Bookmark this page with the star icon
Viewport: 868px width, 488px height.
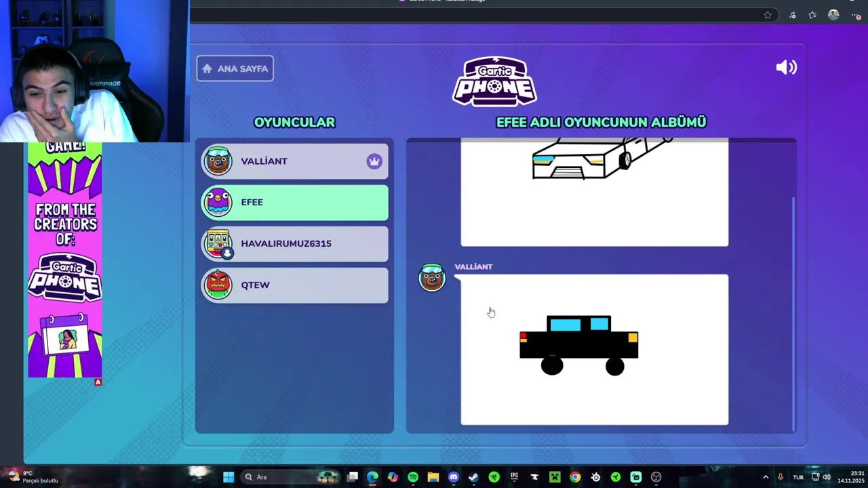pos(768,15)
